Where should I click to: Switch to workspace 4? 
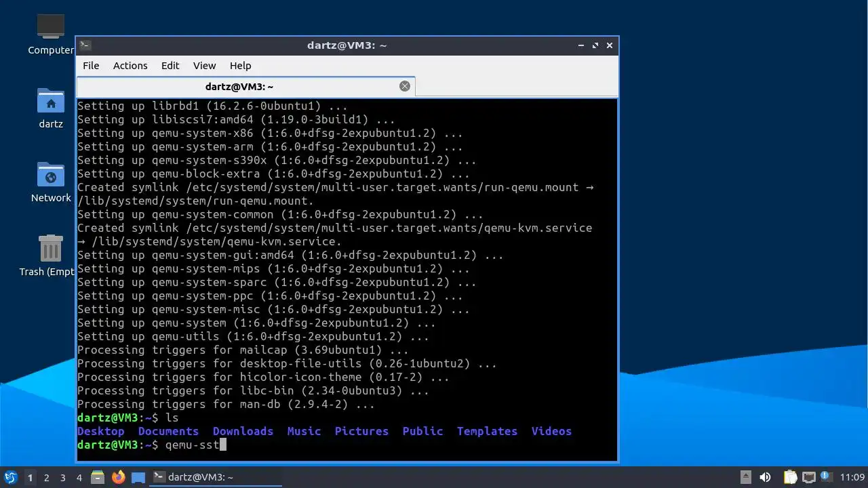79,477
